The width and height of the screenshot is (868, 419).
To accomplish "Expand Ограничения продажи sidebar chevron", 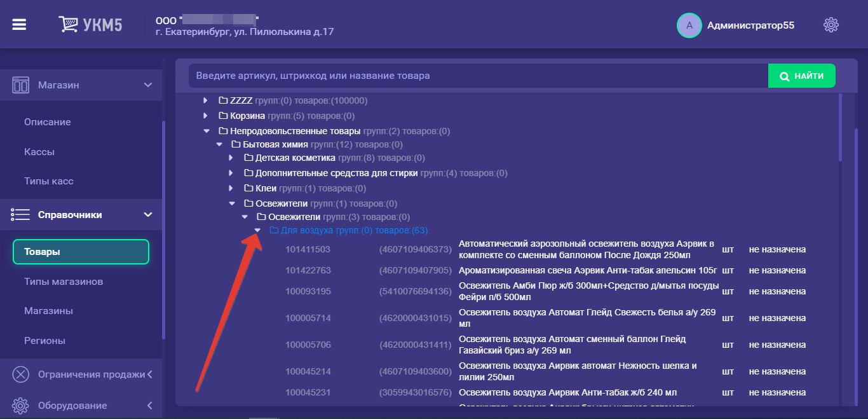I will click(149, 374).
